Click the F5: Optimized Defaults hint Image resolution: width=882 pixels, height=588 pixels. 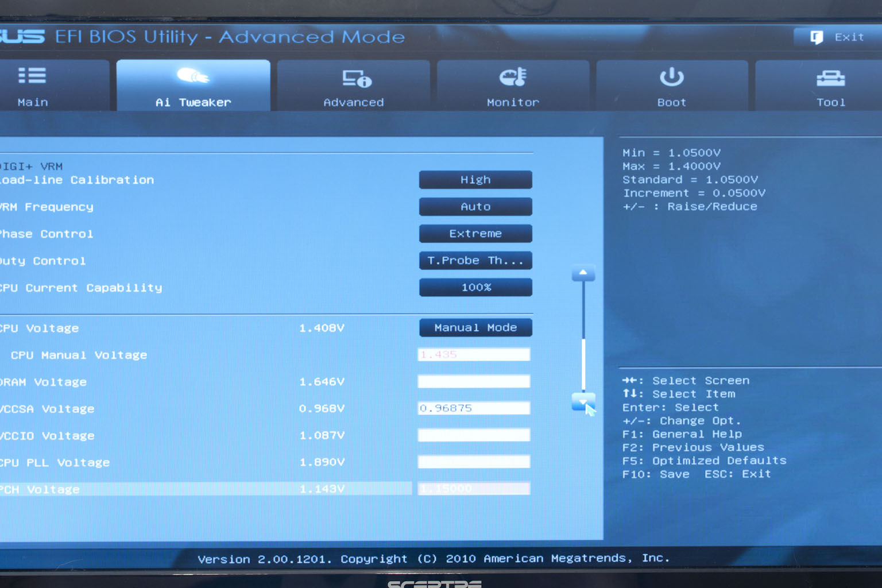point(704,461)
